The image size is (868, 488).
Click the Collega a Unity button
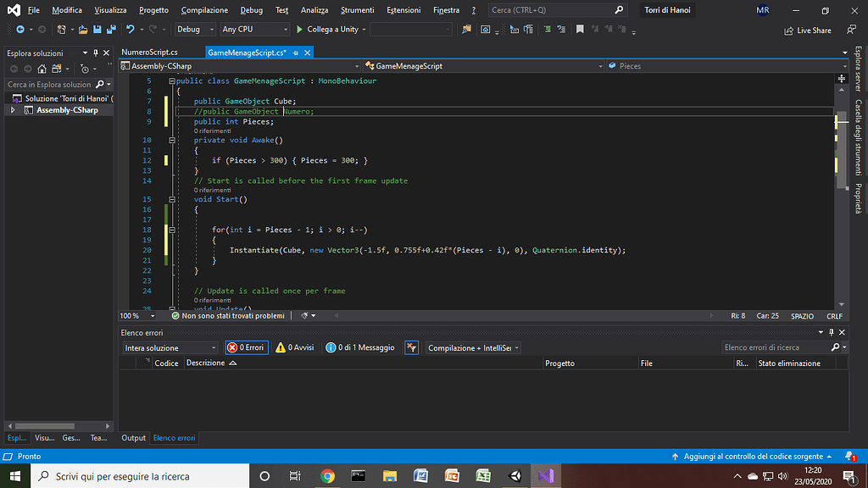(x=327, y=29)
